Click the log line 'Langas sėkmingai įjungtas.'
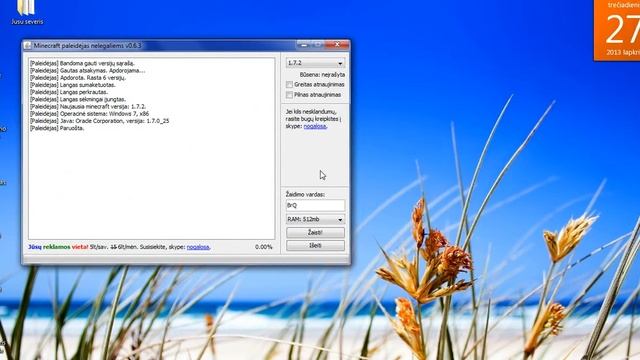The height and width of the screenshot is (360, 640). pos(78,99)
